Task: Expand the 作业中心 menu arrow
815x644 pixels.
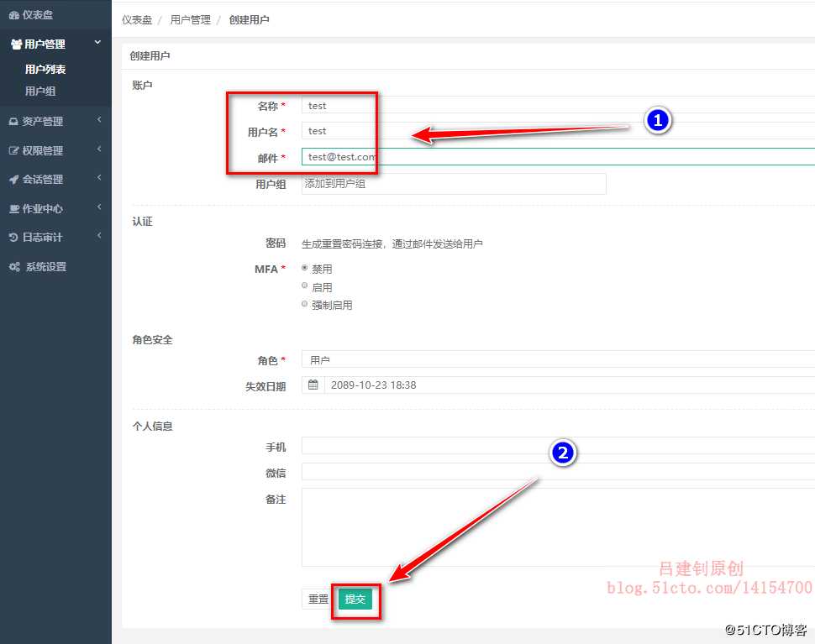Action: (99, 207)
